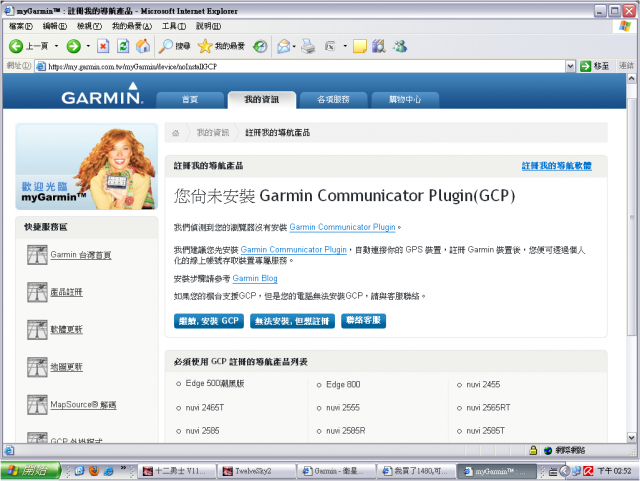Switch to the 購物中心 site tab
The height and width of the screenshot is (481, 640).
405,100
